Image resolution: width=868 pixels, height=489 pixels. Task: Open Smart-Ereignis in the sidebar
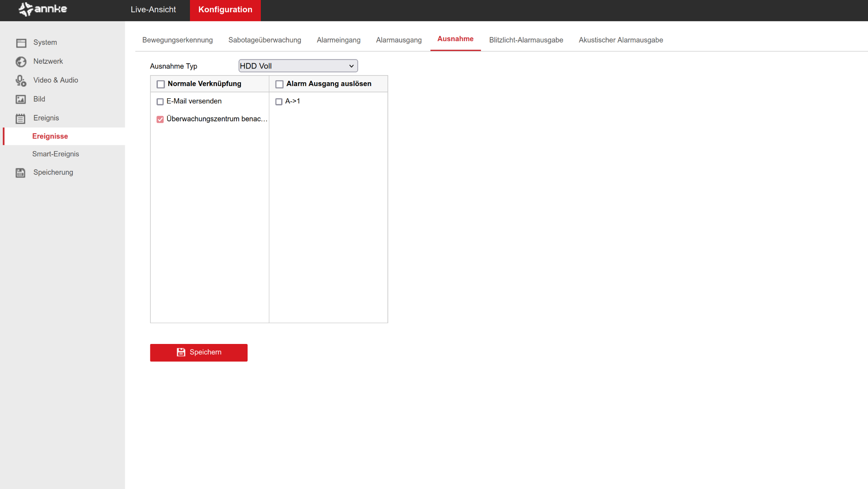55,154
